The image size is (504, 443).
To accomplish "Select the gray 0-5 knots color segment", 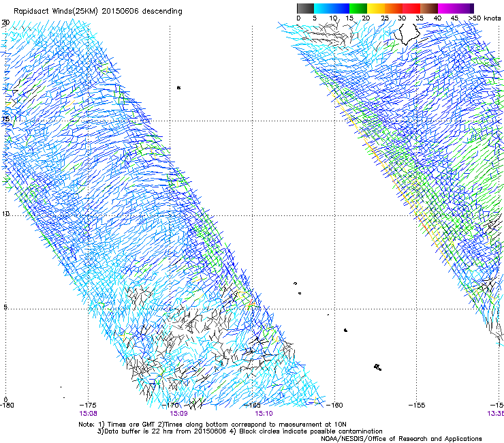I will coord(305,8).
